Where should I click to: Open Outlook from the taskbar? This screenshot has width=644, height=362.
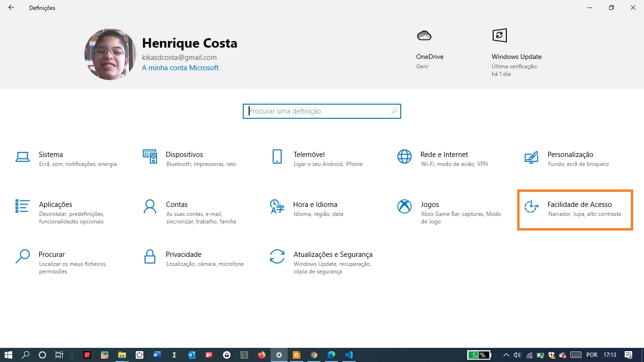pyautogui.click(x=192, y=355)
